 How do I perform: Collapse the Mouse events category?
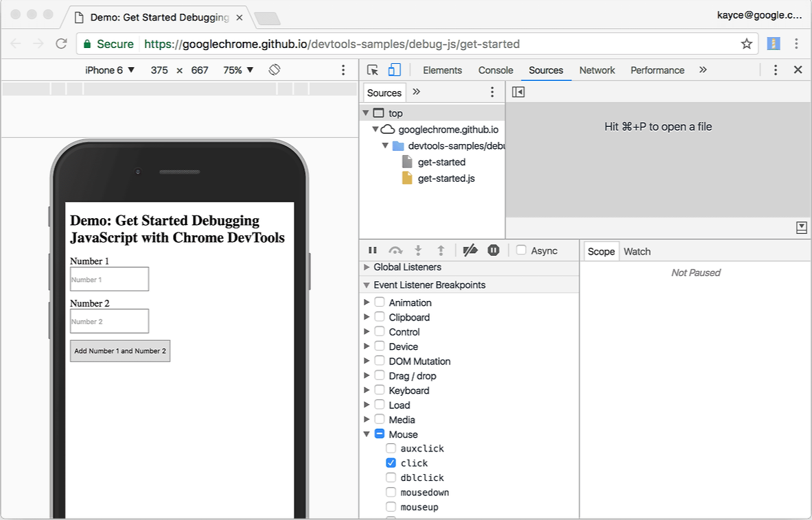point(367,434)
